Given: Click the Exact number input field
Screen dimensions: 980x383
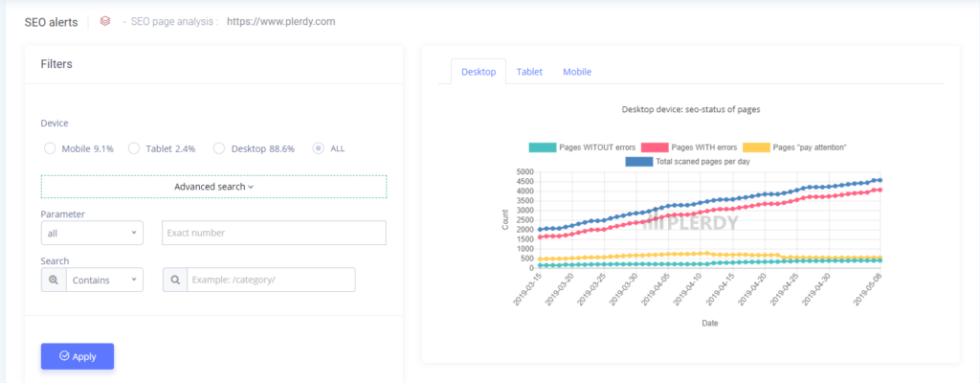Looking at the screenshot, I should tap(274, 233).
